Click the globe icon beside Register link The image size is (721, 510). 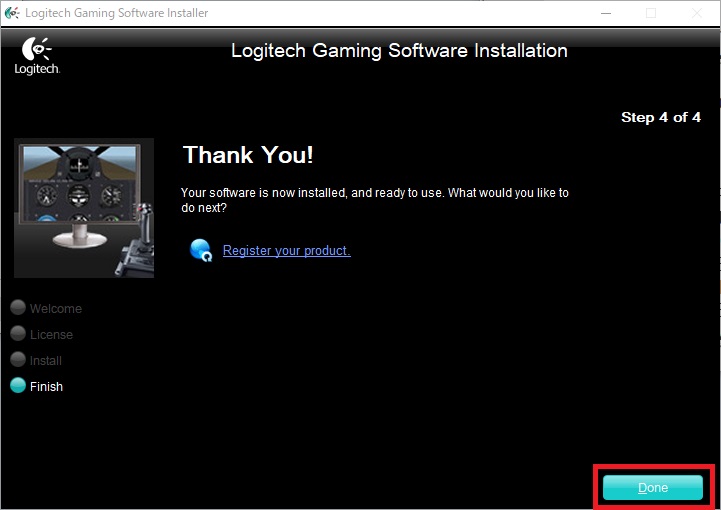click(201, 250)
